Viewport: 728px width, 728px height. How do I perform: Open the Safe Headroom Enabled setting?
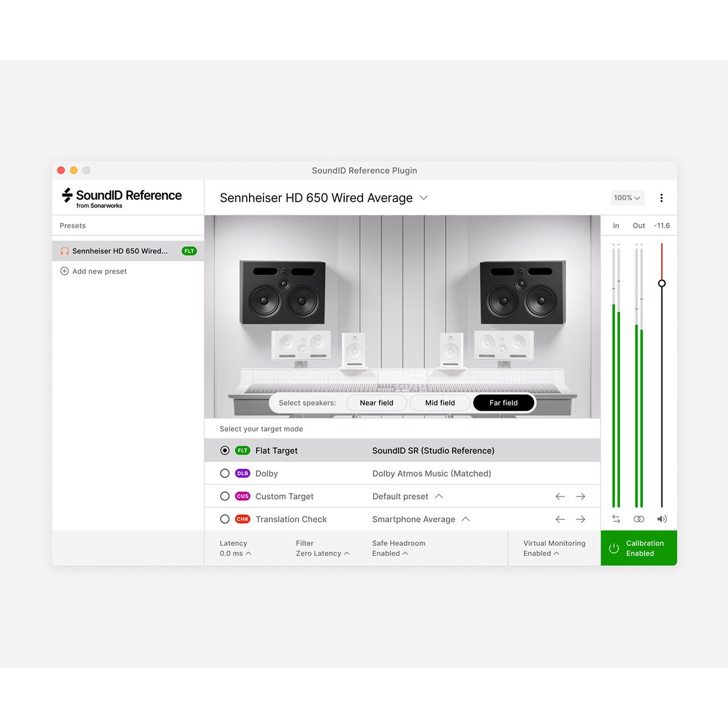tap(390, 553)
